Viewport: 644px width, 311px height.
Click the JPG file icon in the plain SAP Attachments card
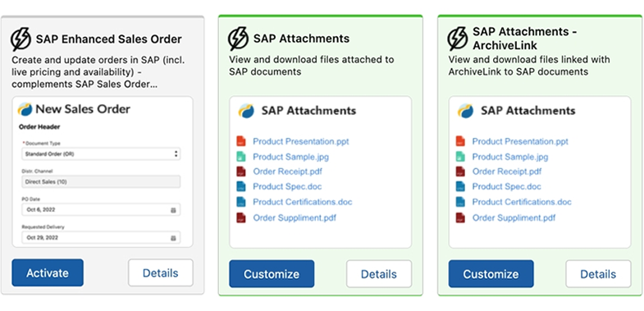coord(241,157)
